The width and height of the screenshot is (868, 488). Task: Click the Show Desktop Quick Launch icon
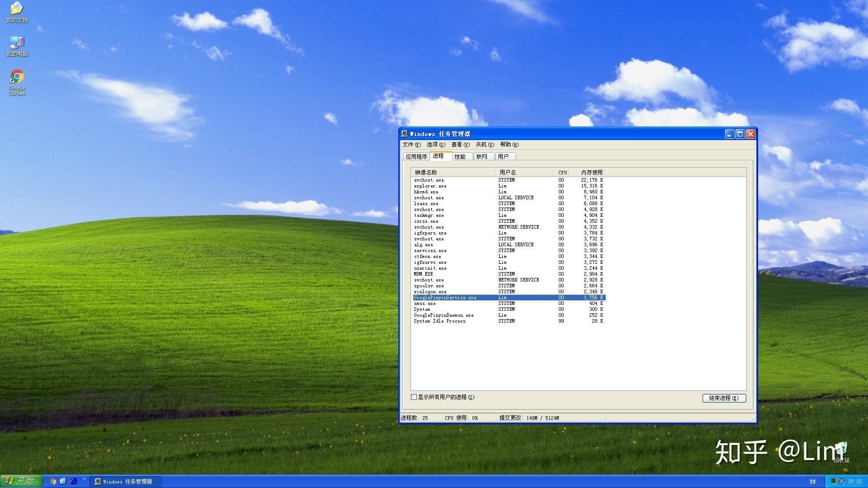[x=63, y=481]
